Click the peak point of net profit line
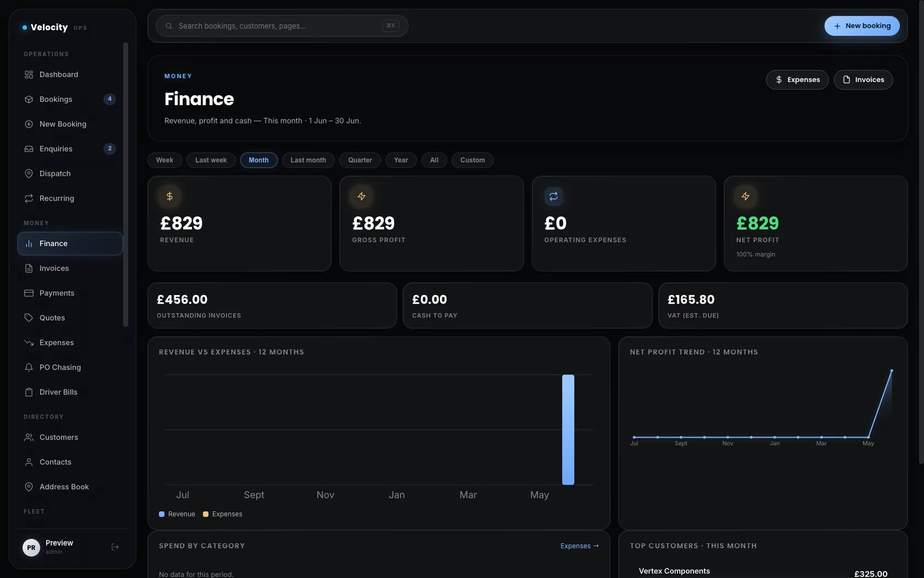924x578 pixels. [892, 371]
